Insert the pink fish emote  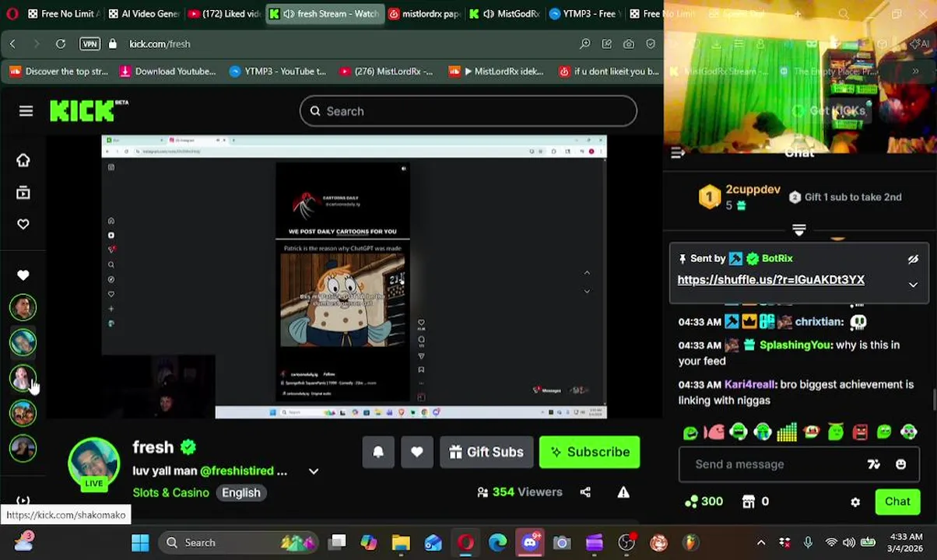pos(714,432)
